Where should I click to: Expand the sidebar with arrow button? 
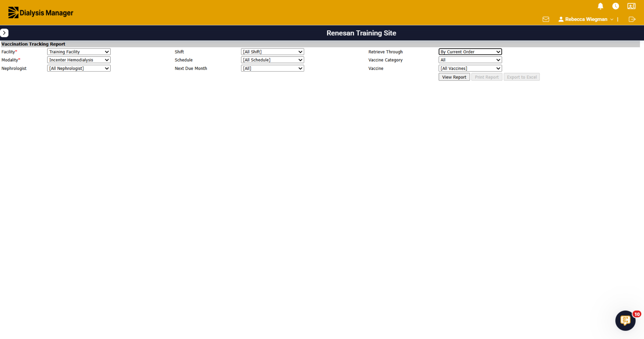pos(4,33)
